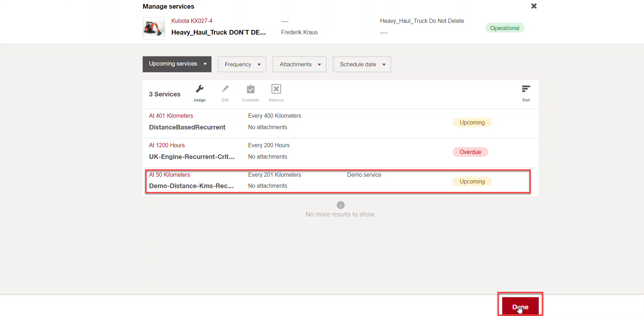Select the DistanceBasedRecurrent service row
This screenshot has width=644, height=316.
(187, 127)
